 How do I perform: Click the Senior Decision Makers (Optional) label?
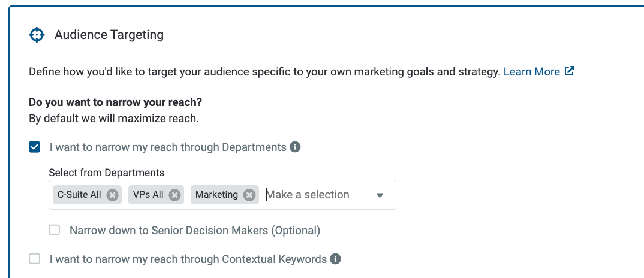(x=195, y=230)
